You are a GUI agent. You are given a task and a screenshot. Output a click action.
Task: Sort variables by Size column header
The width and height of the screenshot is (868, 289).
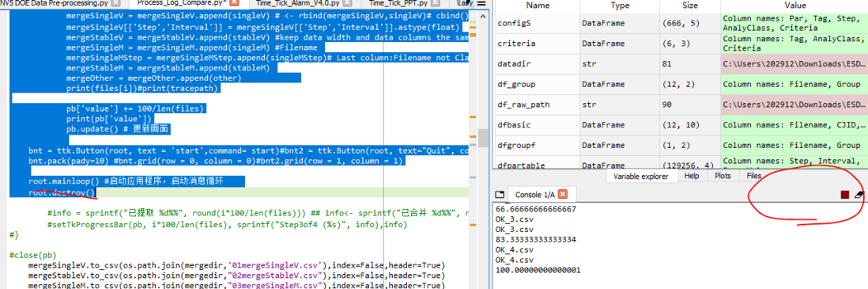pyautogui.click(x=690, y=6)
